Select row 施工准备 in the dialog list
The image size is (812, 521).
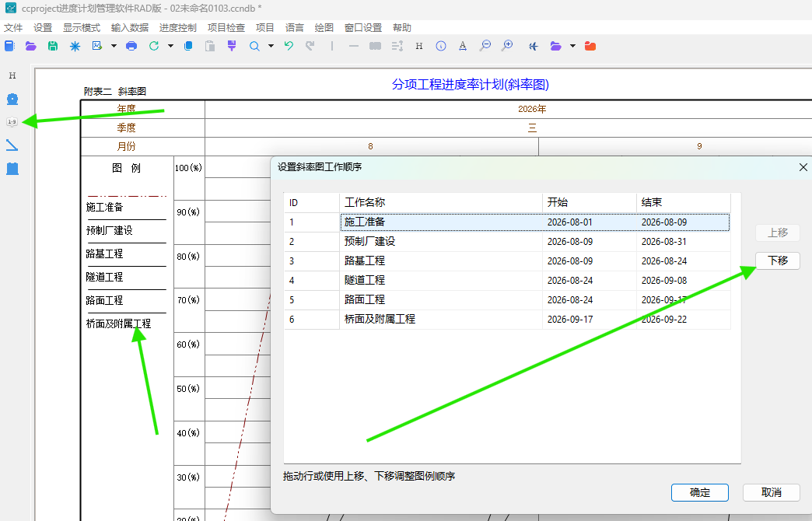pos(507,222)
